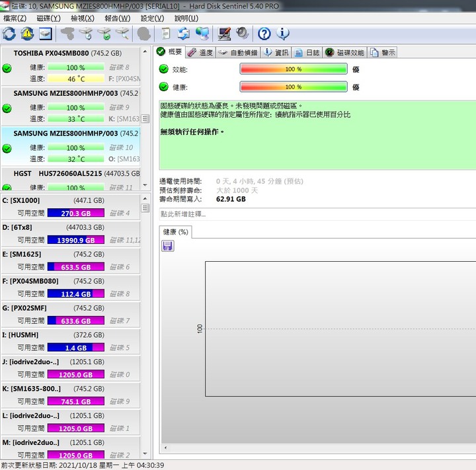The width and height of the screenshot is (476, 470).
Task: Switch to the 資訊 tab
Action: coord(276,52)
